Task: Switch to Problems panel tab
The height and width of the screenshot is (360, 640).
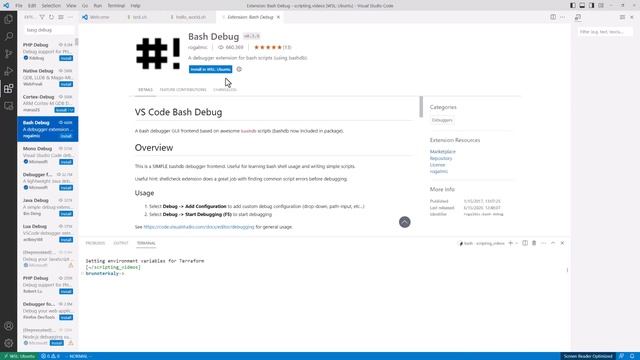Action: [x=95, y=243]
